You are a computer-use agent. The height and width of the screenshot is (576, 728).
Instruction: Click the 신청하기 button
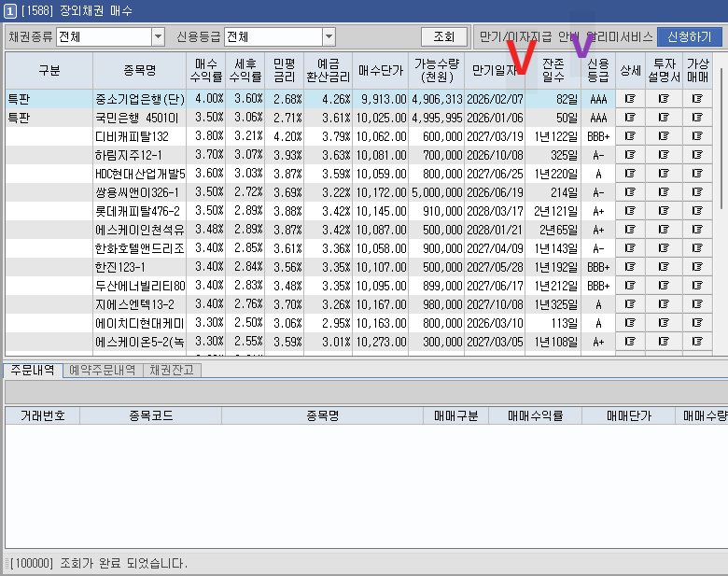[690, 36]
